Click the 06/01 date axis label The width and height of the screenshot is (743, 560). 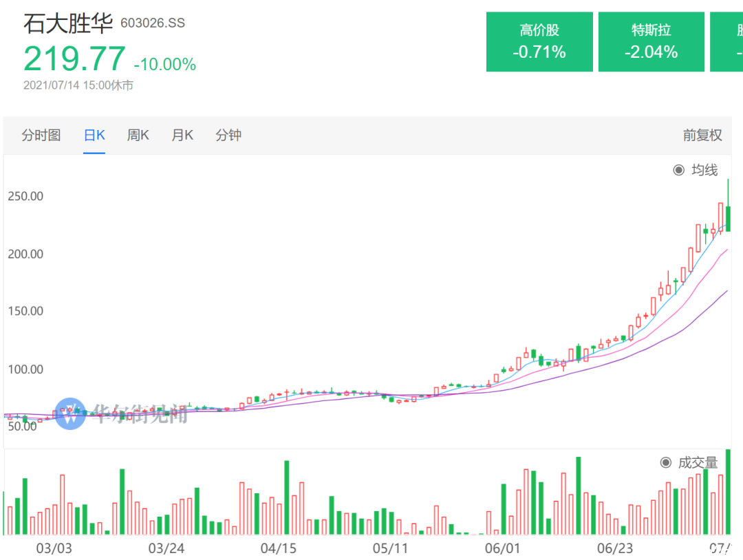(502, 548)
